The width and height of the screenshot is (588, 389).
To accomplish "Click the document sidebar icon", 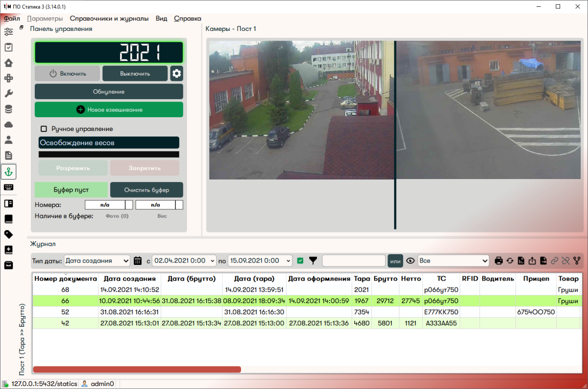I will click(8, 156).
